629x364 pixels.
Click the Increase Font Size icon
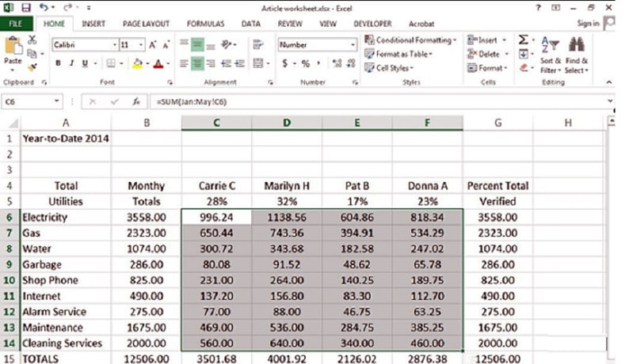tap(154, 45)
